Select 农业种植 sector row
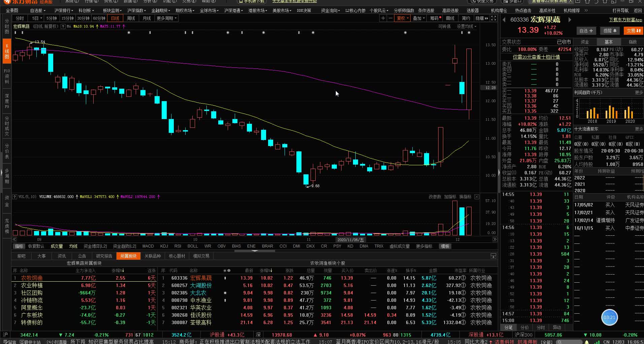 pos(84,285)
